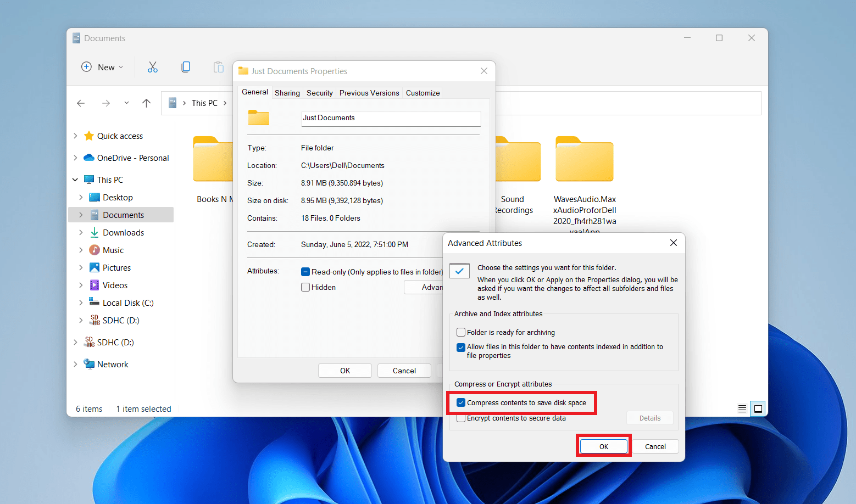
Task: Uncheck the content indexing checkbox
Action: coord(461,347)
